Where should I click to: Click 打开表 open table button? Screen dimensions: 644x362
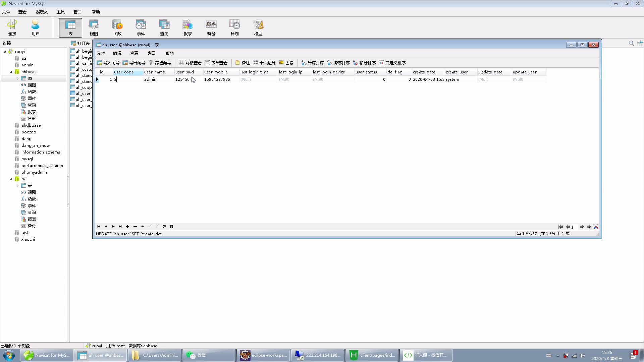80,43
